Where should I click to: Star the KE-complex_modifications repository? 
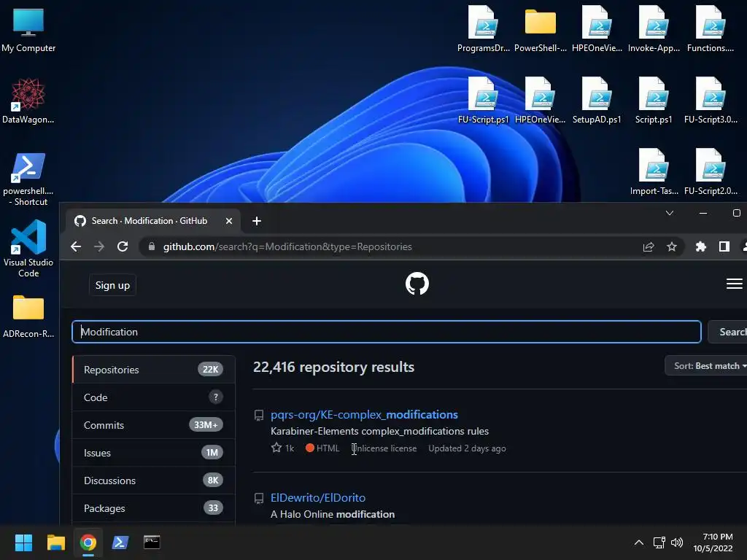pos(276,448)
